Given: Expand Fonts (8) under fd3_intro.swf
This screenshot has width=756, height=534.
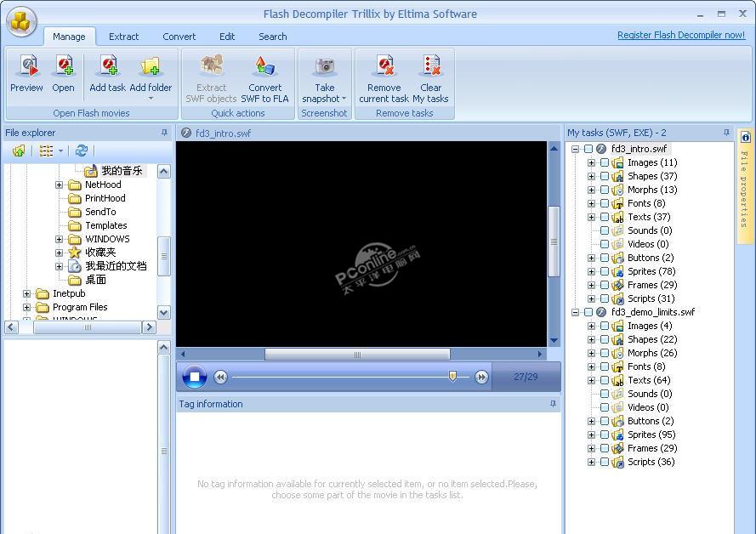Looking at the screenshot, I should (x=591, y=203).
